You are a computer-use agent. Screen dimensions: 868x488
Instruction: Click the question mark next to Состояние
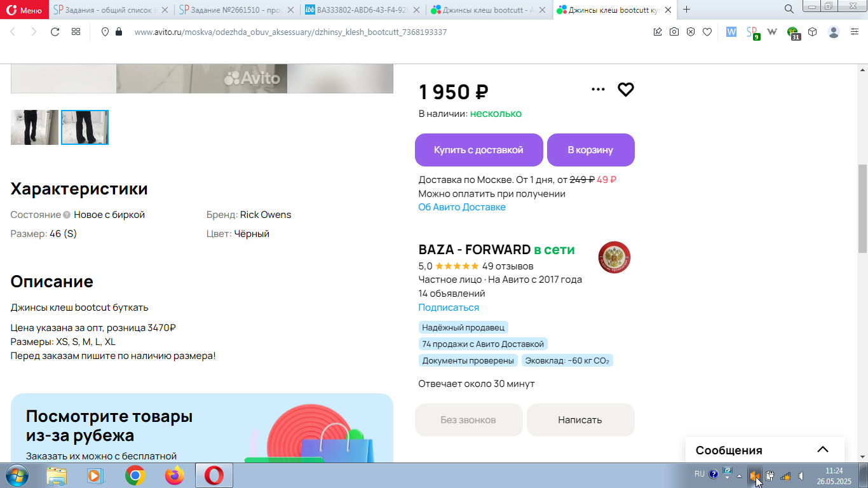coord(67,215)
